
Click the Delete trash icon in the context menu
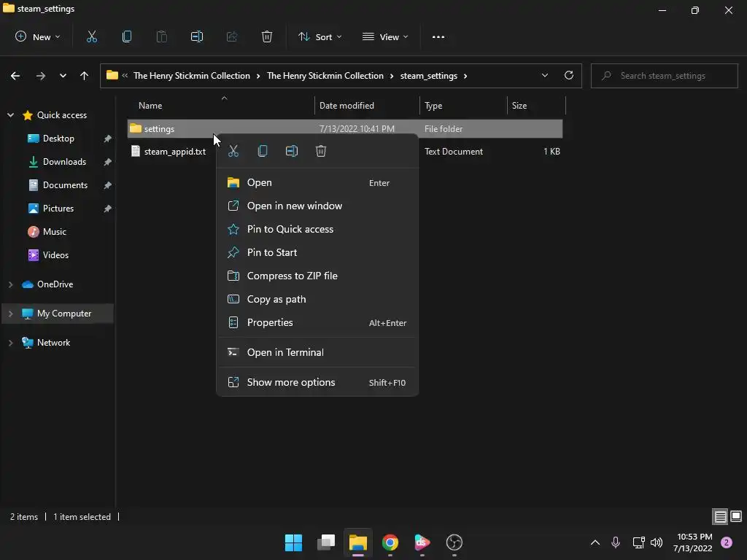(321, 151)
